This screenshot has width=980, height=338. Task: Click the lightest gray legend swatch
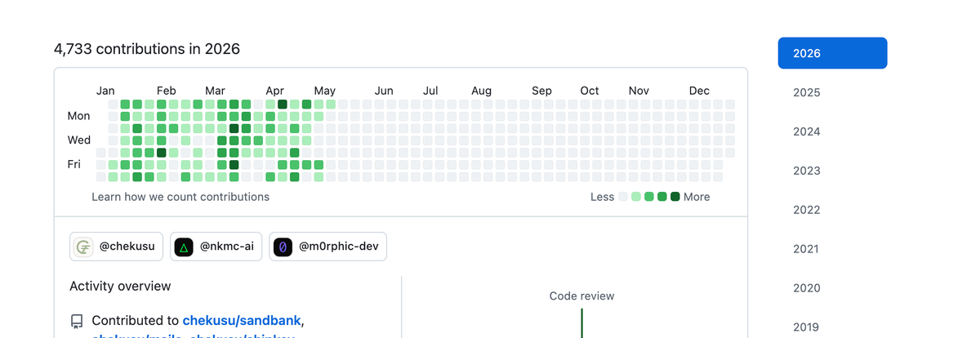pyautogui.click(x=623, y=197)
